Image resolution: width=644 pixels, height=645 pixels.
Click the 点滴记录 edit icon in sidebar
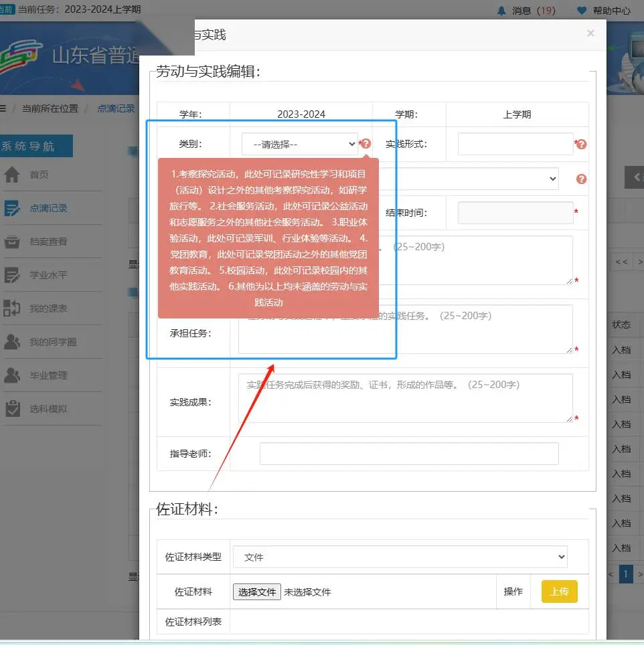[12, 208]
